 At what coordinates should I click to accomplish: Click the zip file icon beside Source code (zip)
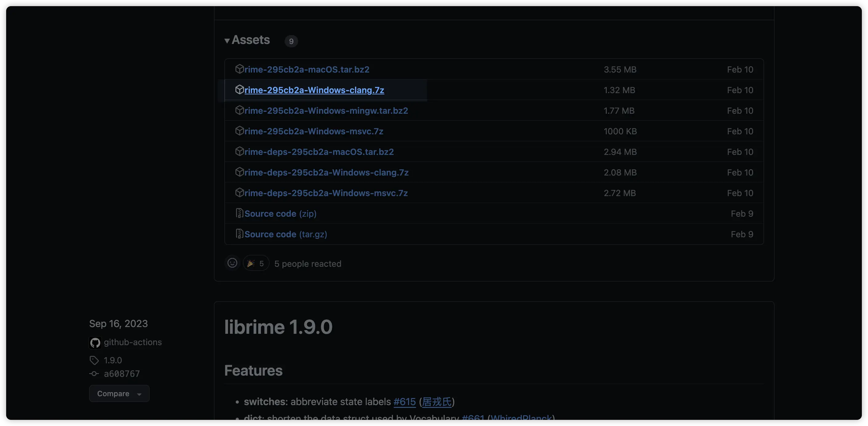click(239, 213)
